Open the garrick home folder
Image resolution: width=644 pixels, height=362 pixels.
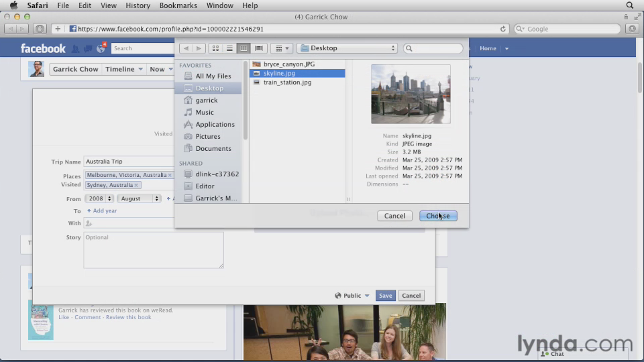pos(208,100)
